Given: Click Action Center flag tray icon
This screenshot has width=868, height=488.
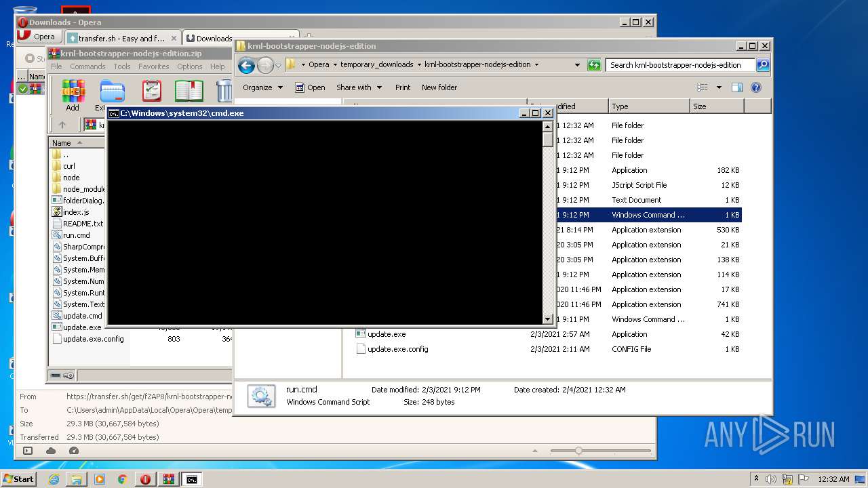Looking at the screenshot, I should (803, 479).
